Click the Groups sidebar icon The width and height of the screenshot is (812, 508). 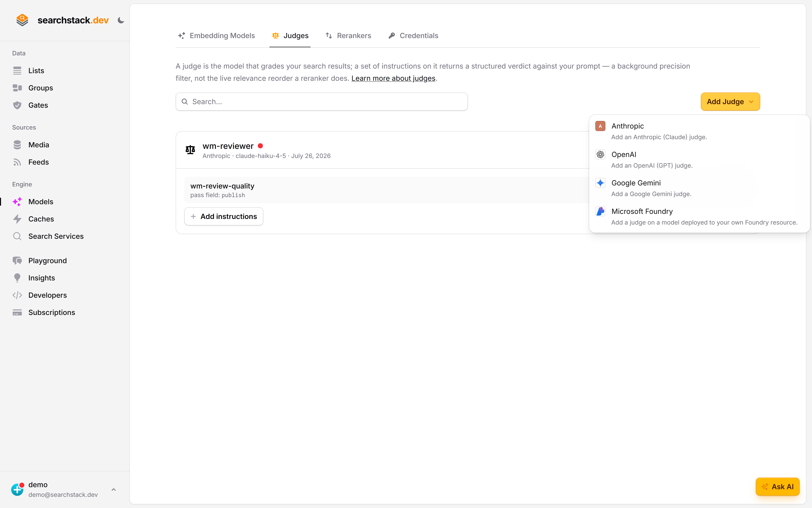(17, 88)
